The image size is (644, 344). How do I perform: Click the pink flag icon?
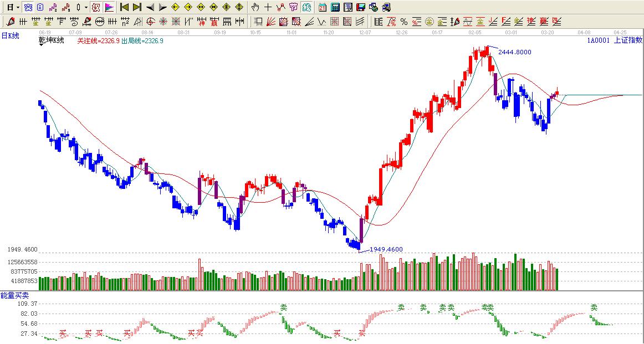pos(109,7)
